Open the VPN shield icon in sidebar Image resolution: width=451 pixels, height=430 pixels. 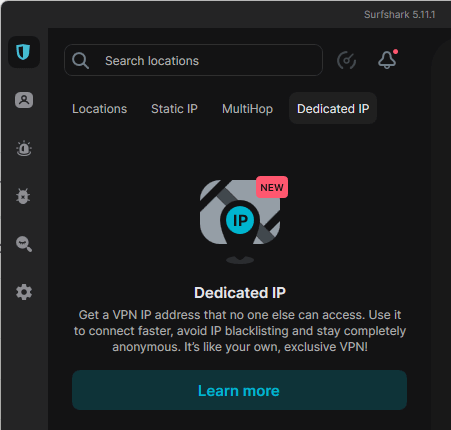pyautogui.click(x=24, y=52)
